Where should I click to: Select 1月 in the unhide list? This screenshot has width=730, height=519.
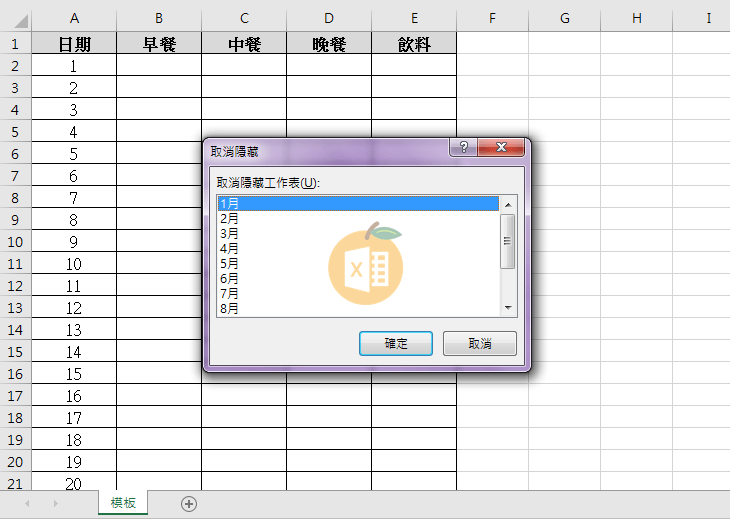pyautogui.click(x=357, y=203)
